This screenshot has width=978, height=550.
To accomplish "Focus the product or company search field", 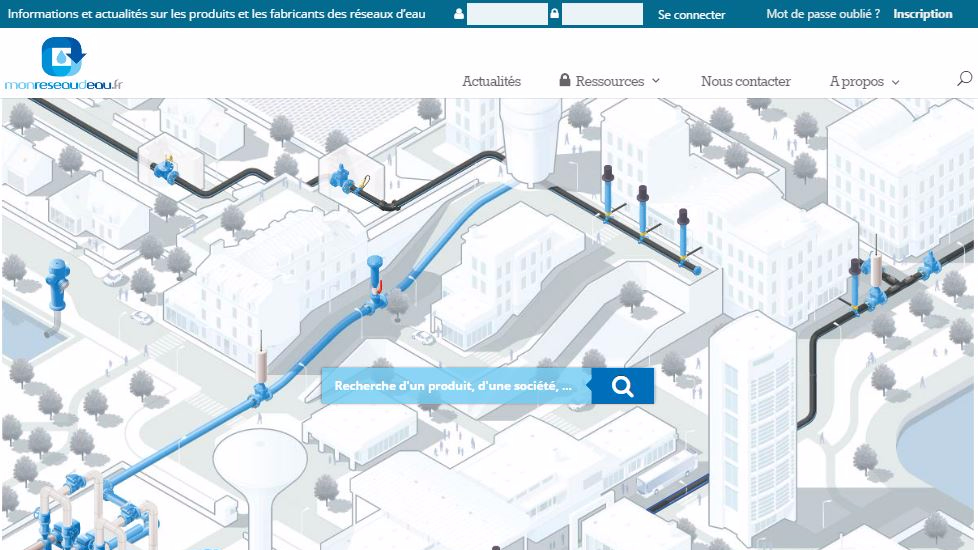I will [456, 386].
